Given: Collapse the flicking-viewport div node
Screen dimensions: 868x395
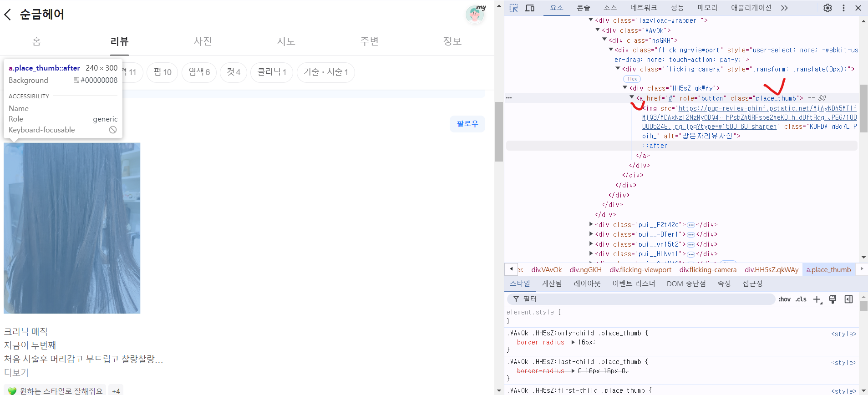Looking at the screenshot, I should point(611,50).
